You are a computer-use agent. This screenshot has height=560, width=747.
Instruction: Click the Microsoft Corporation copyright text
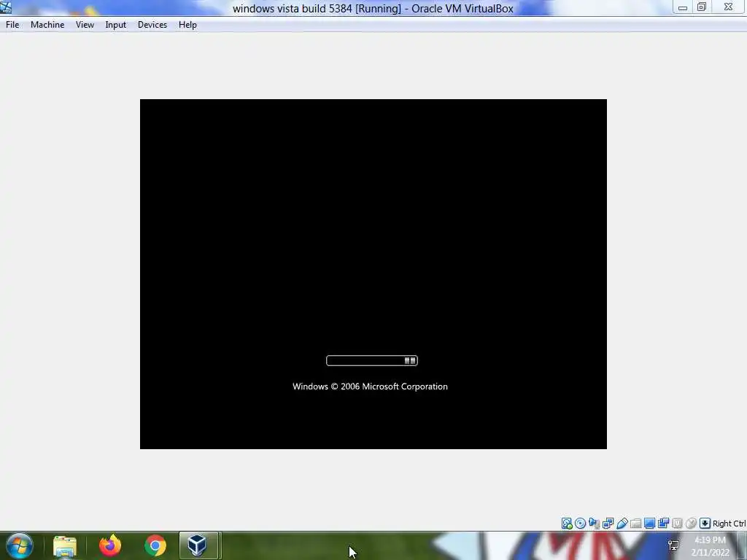pos(370,386)
